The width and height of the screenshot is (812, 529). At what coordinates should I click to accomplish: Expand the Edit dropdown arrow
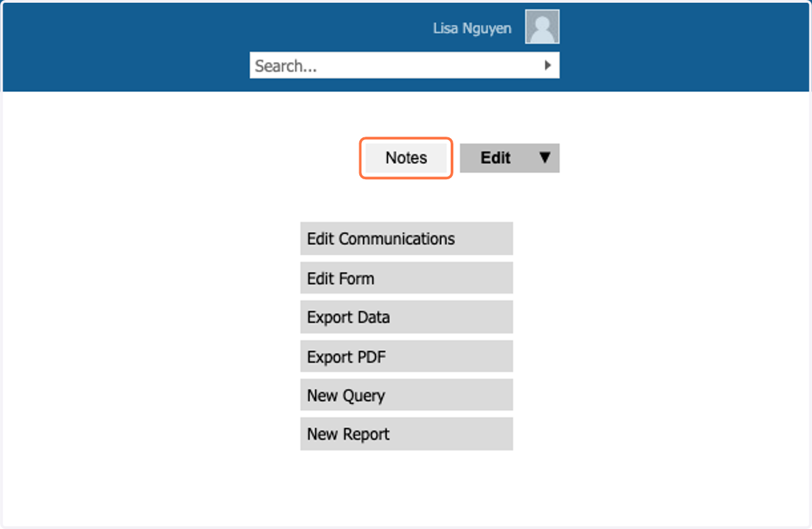(545, 158)
